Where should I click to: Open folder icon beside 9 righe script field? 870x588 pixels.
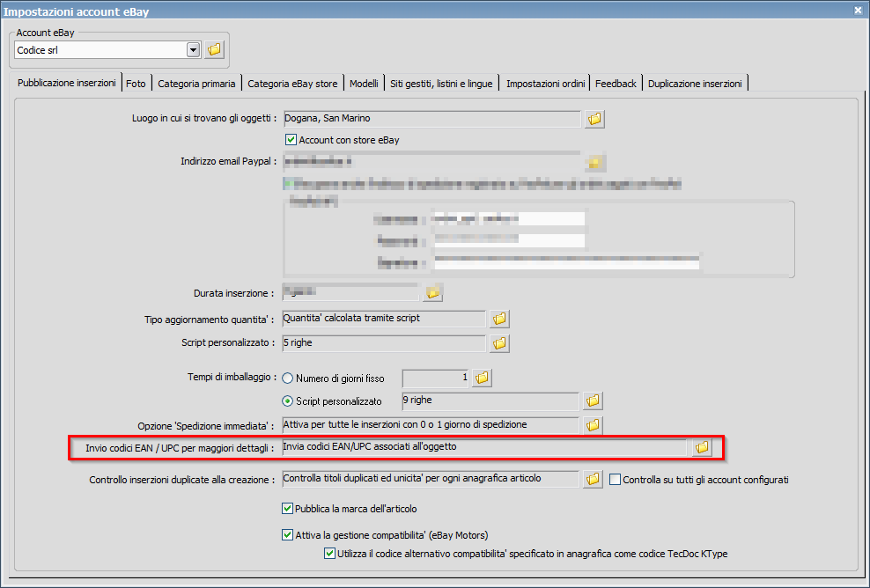pos(593,401)
